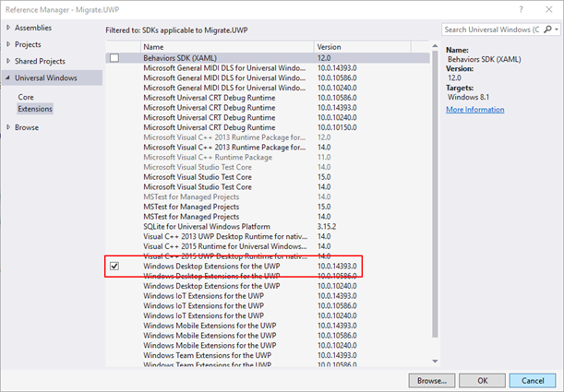
Task: Expand the Assemblies node
Action: 8,28
